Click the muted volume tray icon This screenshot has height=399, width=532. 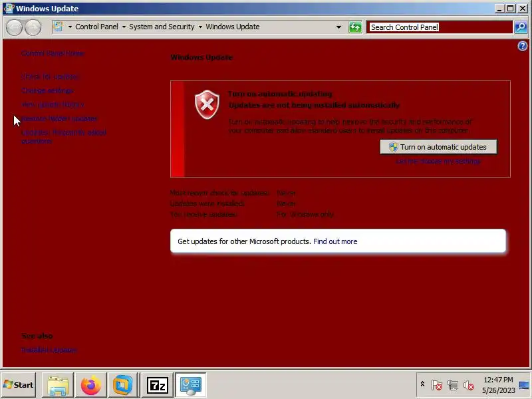click(x=469, y=385)
